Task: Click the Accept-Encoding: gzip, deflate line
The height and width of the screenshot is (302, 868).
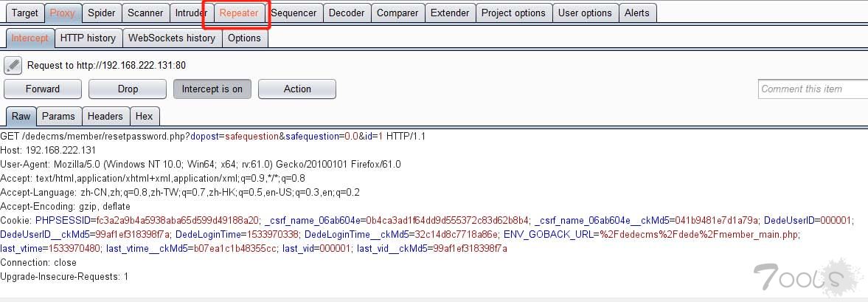Action: [x=66, y=206]
